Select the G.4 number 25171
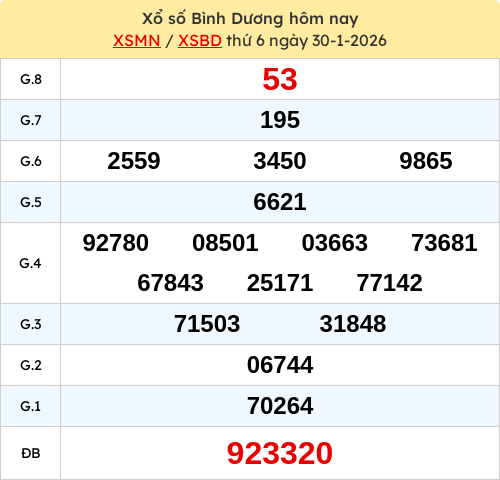This screenshot has width=500, height=480. 280,283
